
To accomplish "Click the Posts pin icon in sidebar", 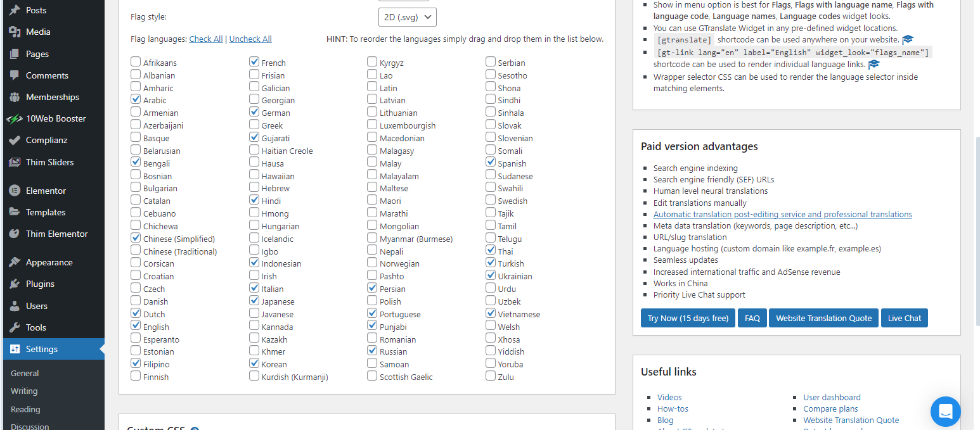I will pos(15,10).
